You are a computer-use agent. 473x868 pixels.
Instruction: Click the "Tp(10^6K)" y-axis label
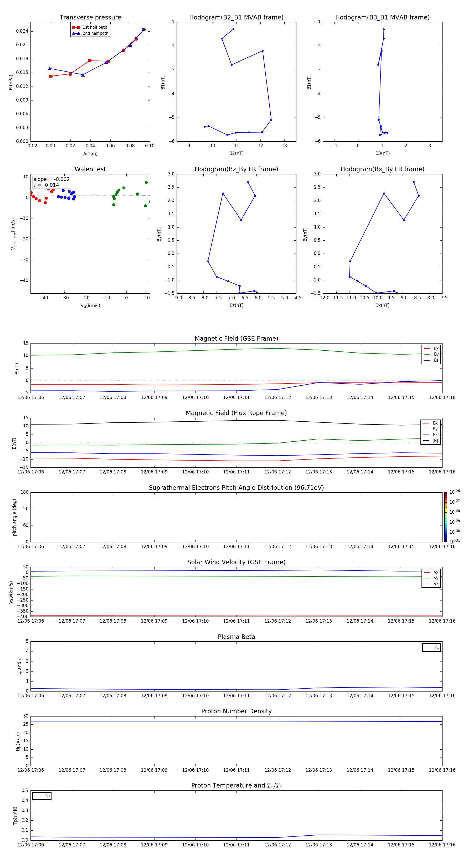(15, 815)
